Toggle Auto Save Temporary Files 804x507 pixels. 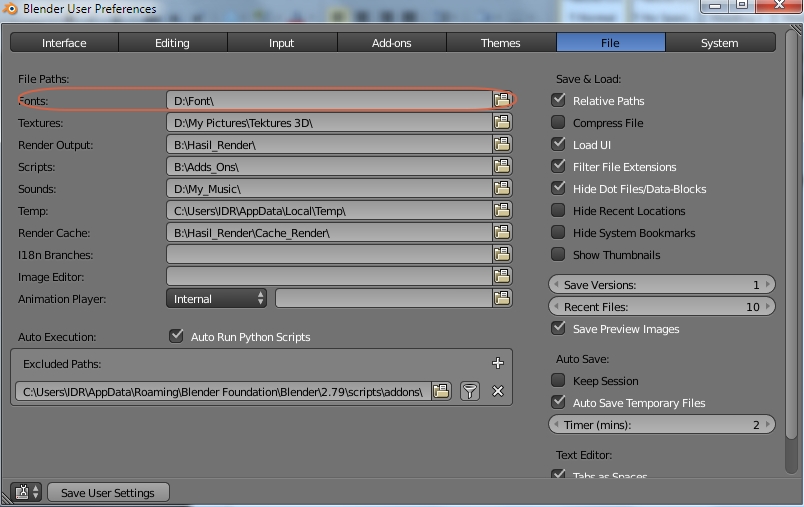[558, 402]
